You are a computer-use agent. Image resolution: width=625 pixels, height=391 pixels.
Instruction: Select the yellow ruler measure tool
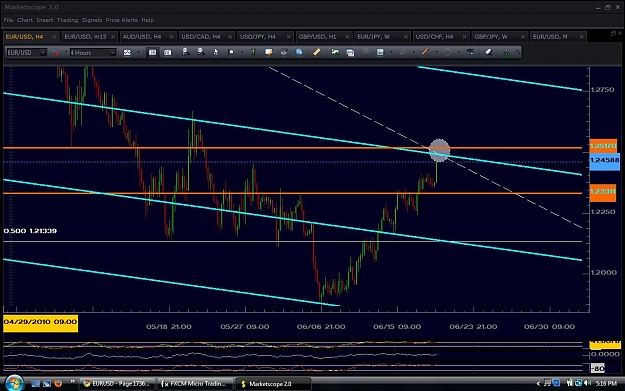coord(316,52)
